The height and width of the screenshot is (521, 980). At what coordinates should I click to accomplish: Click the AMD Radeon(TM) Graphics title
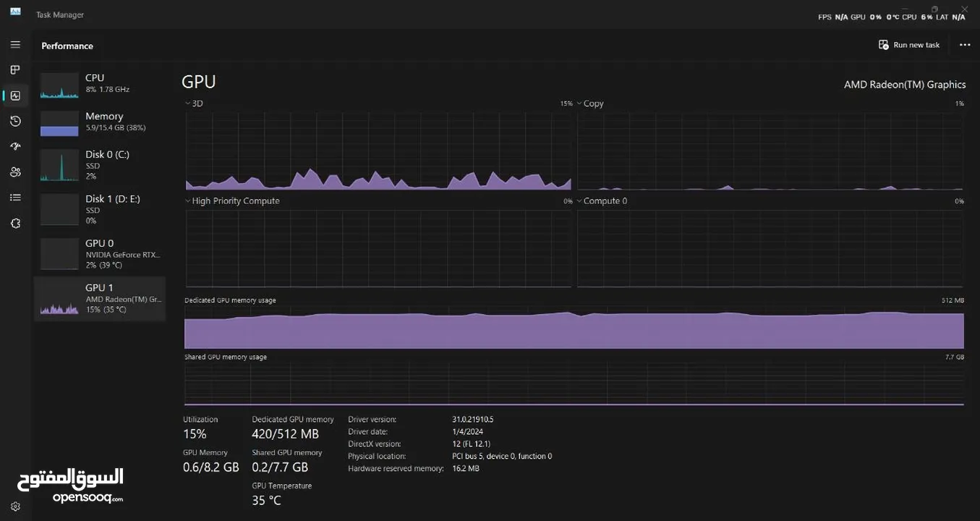[905, 85]
